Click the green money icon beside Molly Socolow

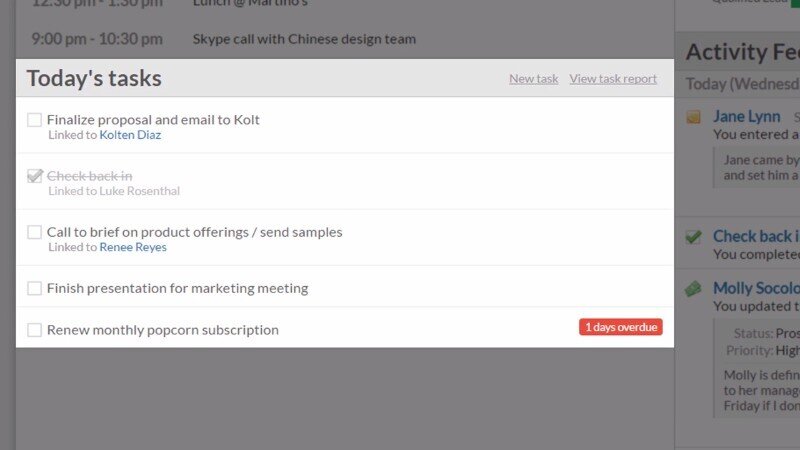693,288
